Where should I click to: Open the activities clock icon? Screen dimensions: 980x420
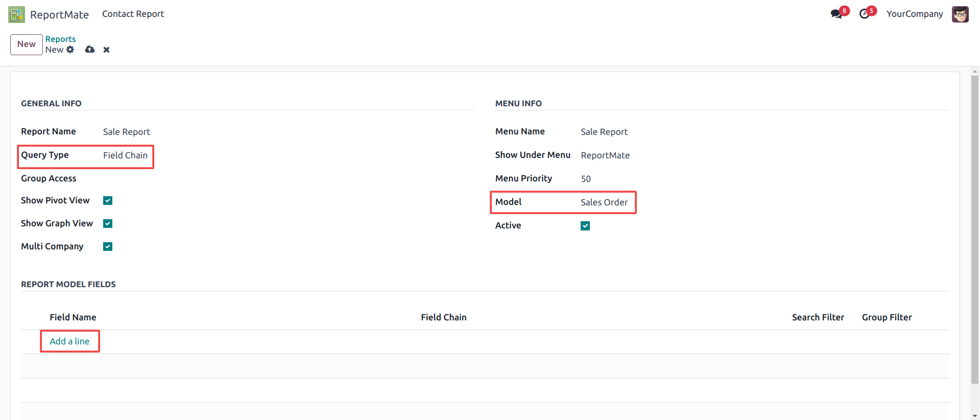coord(864,14)
